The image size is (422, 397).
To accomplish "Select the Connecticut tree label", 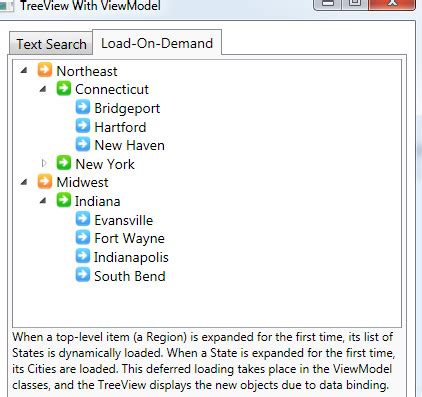I will 112,89.
